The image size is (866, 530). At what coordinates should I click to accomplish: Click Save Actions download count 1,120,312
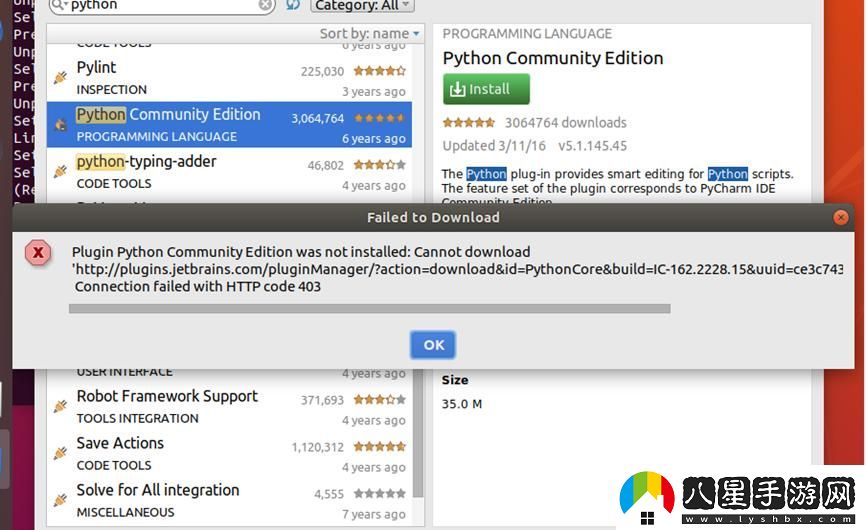318,447
